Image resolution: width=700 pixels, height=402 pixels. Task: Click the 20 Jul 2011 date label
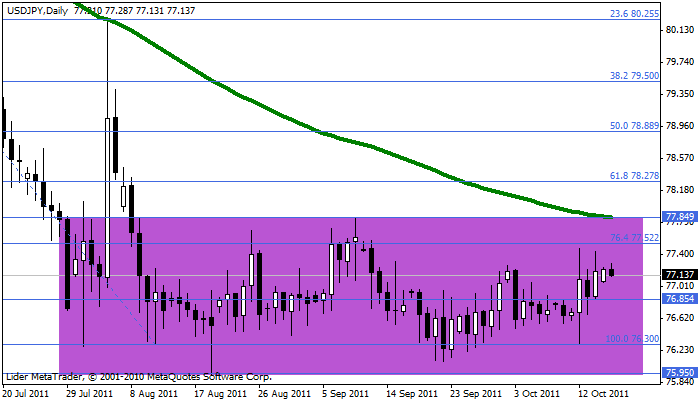pos(25,394)
